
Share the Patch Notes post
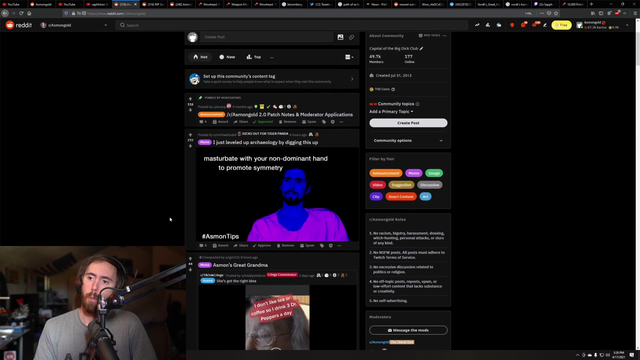pos(241,122)
